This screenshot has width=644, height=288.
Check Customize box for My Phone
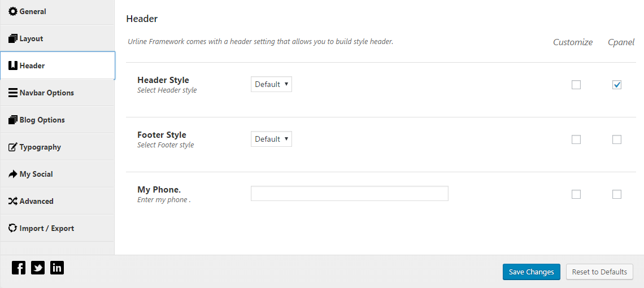[x=576, y=194]
